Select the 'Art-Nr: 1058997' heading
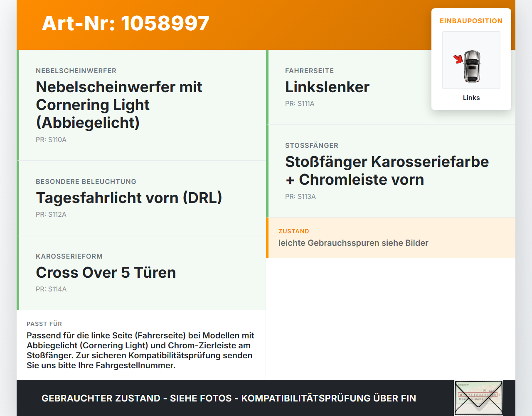This screenshot has height=416, width=532. (126, 23)
